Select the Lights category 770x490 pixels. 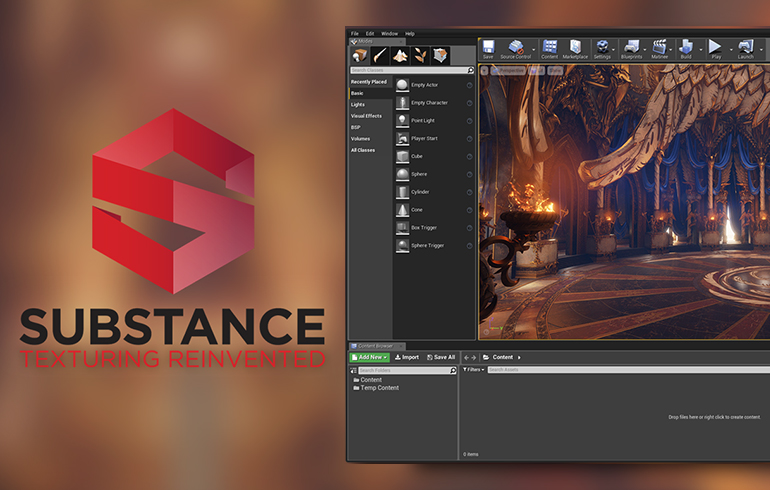[x=358, y=105]
